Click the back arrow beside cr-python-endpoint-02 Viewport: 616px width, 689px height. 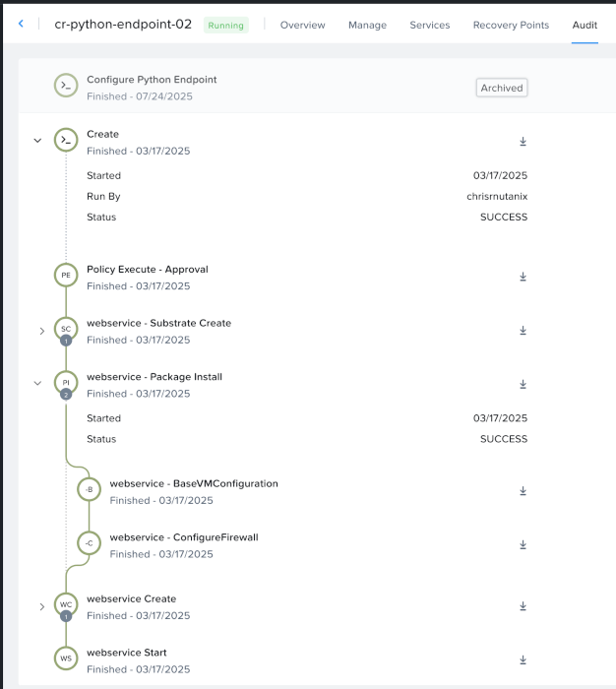(x=21, y=24)
